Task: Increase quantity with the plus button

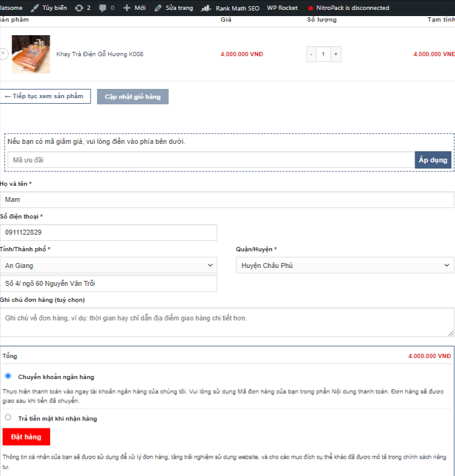Action: coord(336,54)
